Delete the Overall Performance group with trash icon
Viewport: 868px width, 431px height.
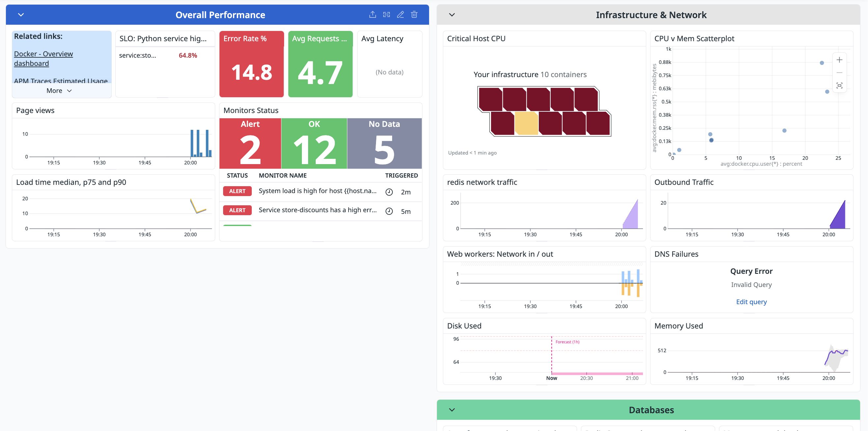(x=414, y=14)
